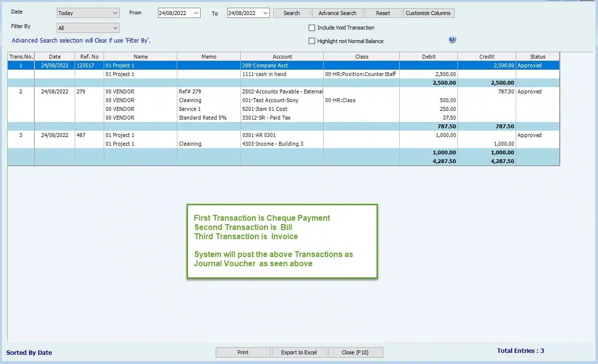Select reference number 487 cell
The width and height of the screenshot is (598, 364).
click(x=90, y=135)
